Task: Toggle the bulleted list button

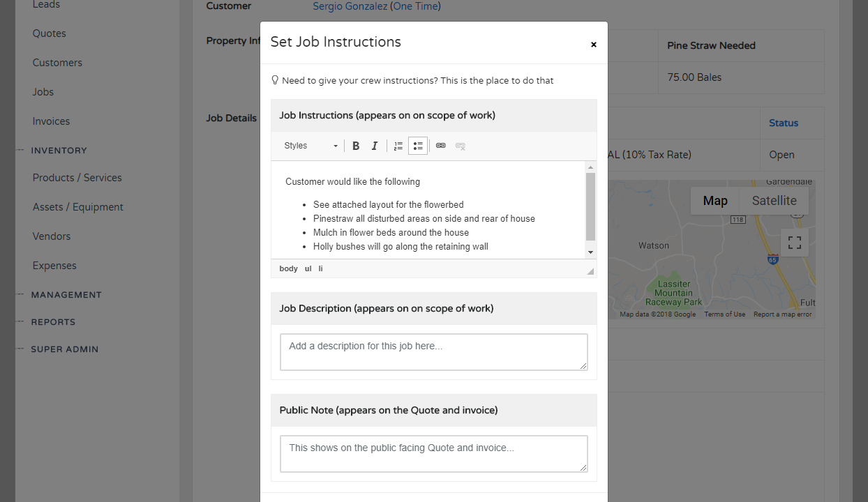Action: (x=418, y=146)
